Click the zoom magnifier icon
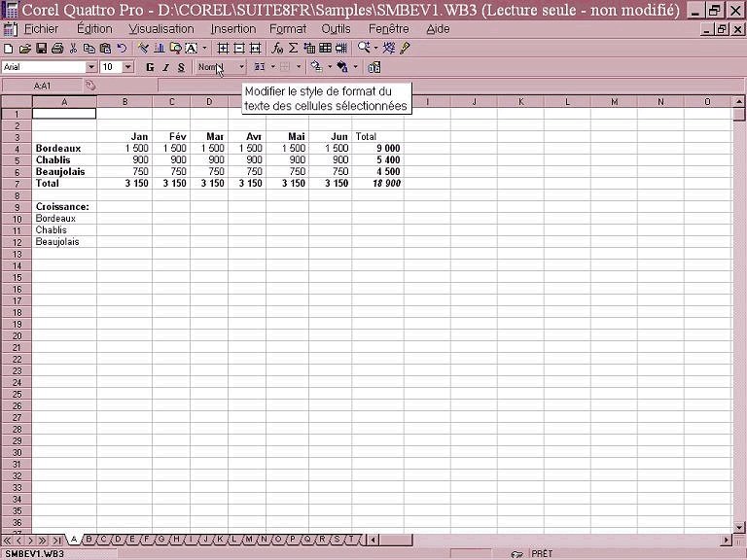The image size is (747, 560). [364, 48]
